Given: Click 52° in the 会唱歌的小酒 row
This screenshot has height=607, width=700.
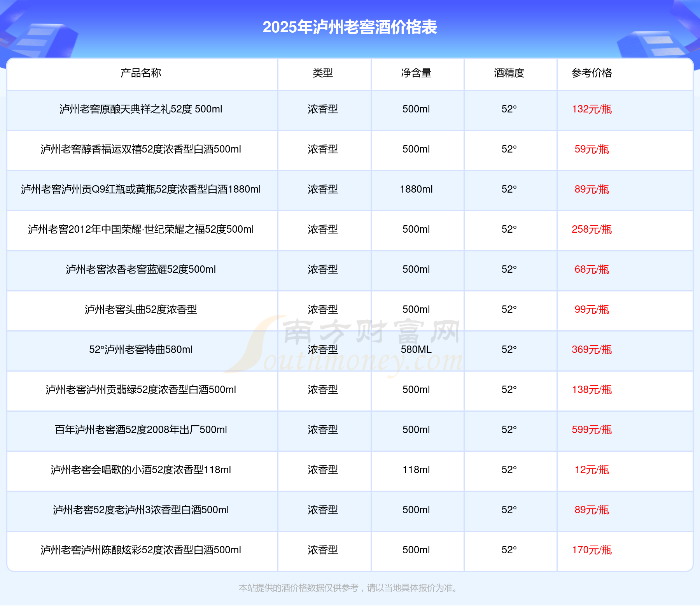Looking at the screenshot, I should click(509, 470).
